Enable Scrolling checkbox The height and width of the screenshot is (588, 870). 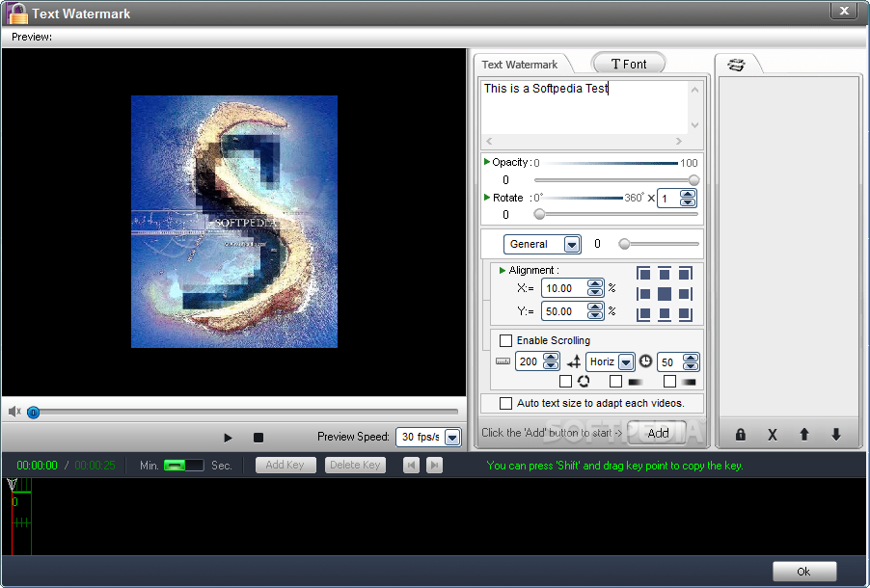pyautogui.click(x=505, y=340)
